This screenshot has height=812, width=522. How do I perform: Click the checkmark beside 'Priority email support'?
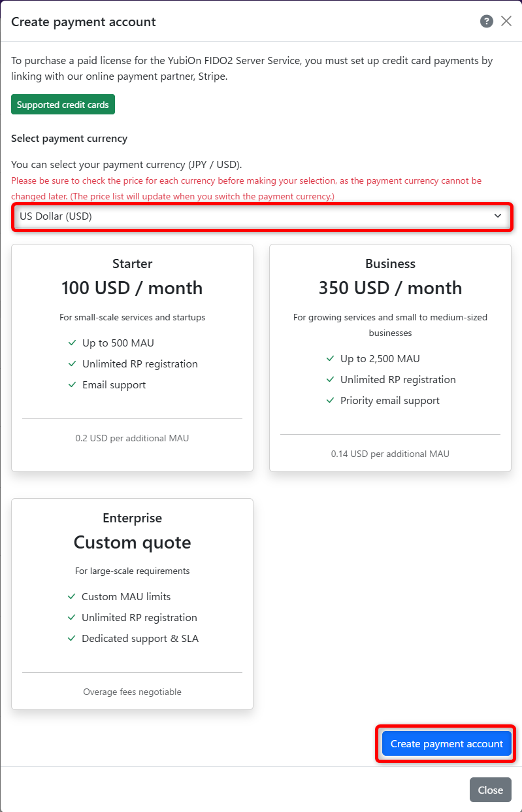coord(330,400)
